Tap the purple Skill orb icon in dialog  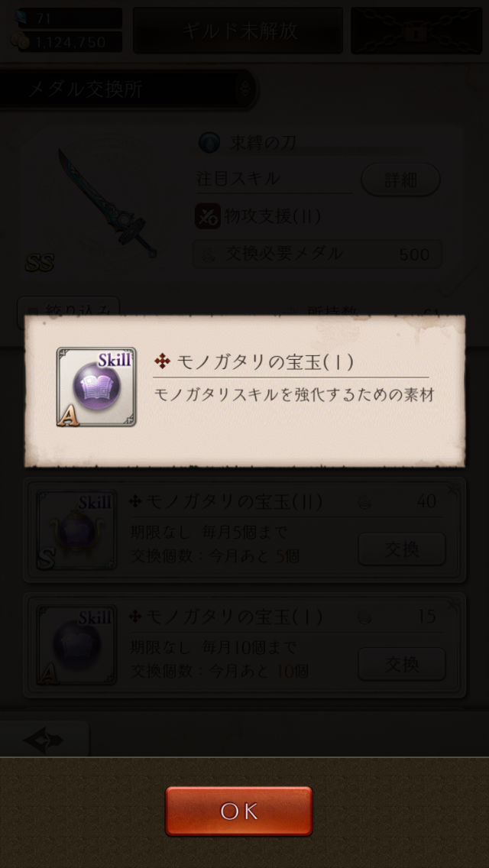(x=96, y=387)
